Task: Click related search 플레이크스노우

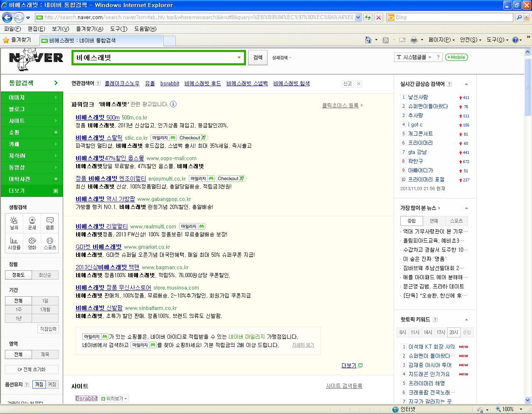Action: point(122,83)
